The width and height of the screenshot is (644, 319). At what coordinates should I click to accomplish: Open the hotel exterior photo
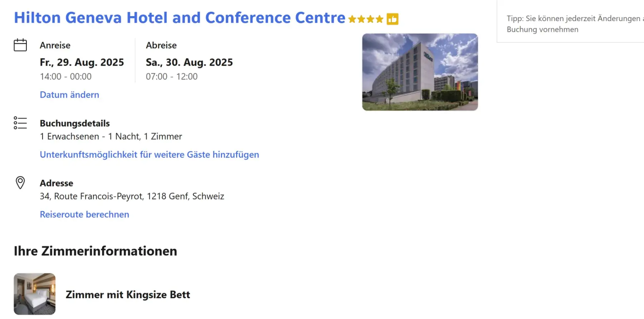click(420, 72)
